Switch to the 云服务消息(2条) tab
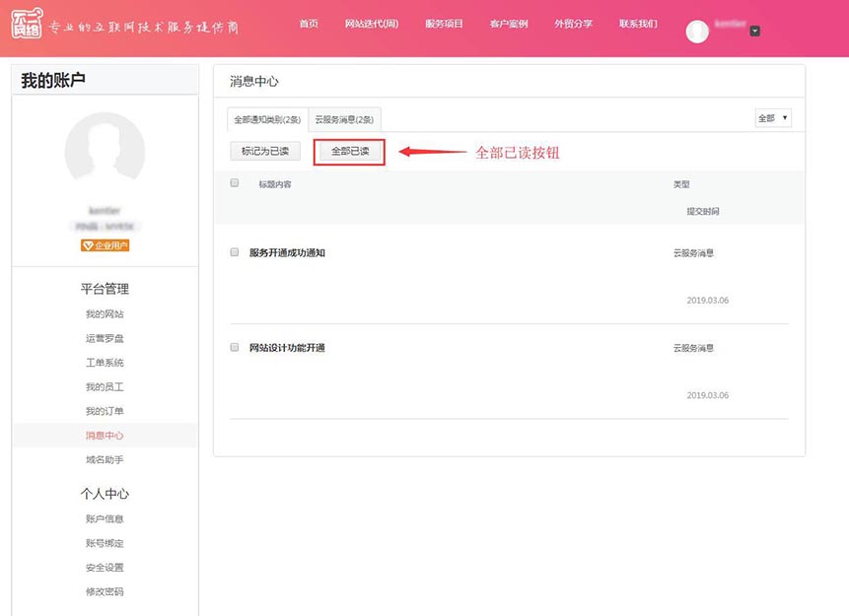Image resolution: width=849 pixels, height=616 pixels. 344,120
